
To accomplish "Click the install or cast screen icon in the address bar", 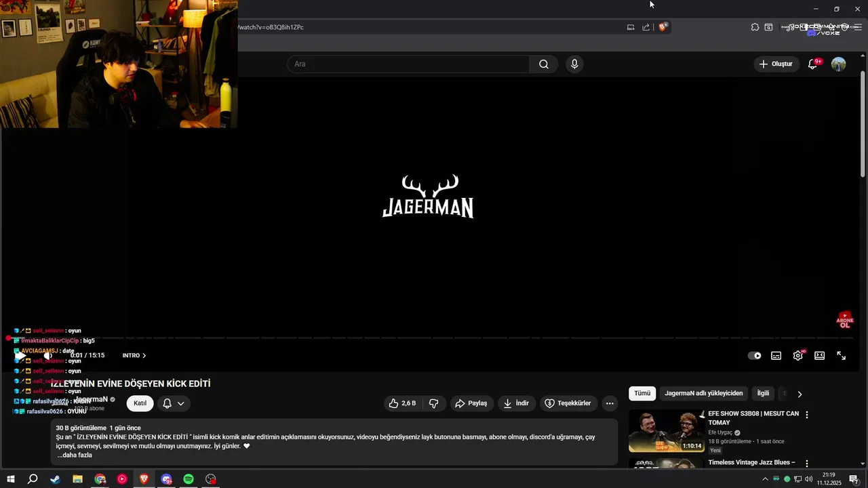I will coord(631,27).
